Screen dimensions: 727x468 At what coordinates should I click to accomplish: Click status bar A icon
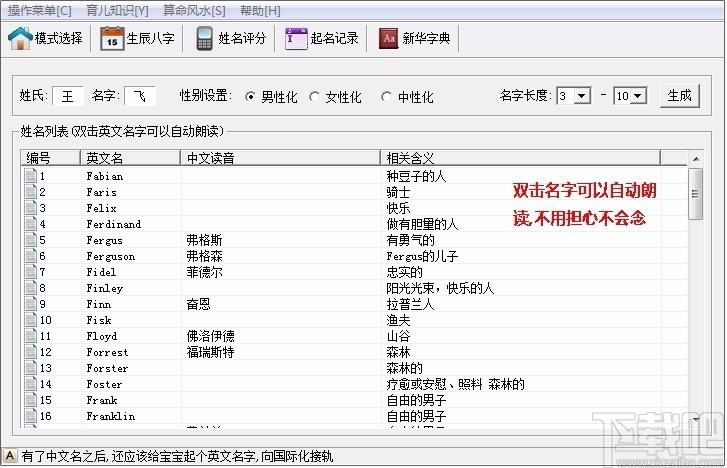pos(10,455)
